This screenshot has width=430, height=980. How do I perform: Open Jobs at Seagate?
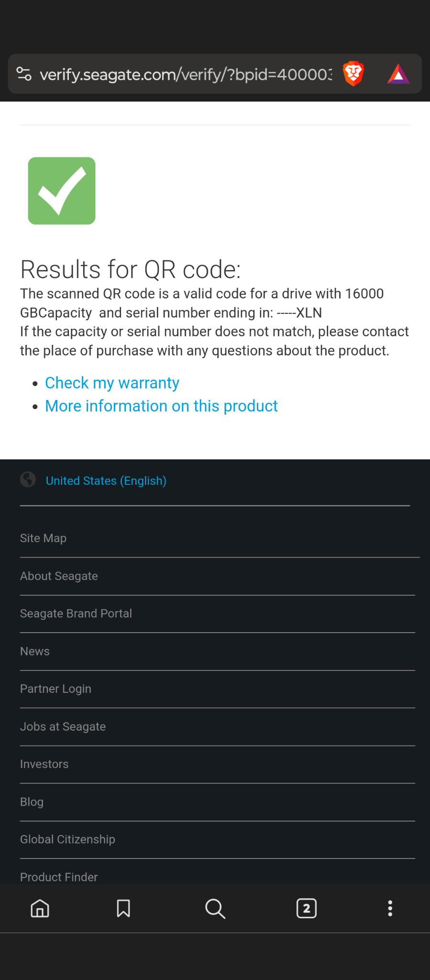tap(63, 727)
